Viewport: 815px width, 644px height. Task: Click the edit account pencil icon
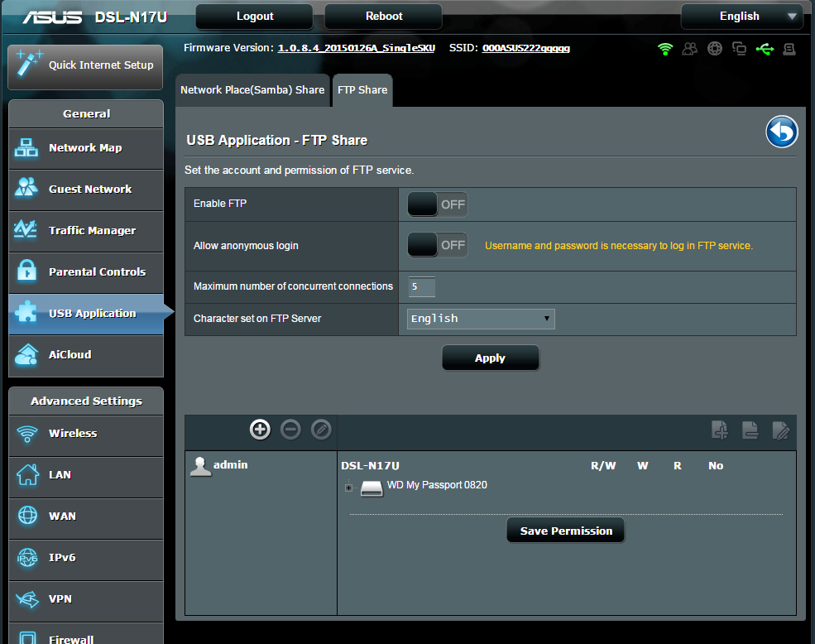point(321,430)
